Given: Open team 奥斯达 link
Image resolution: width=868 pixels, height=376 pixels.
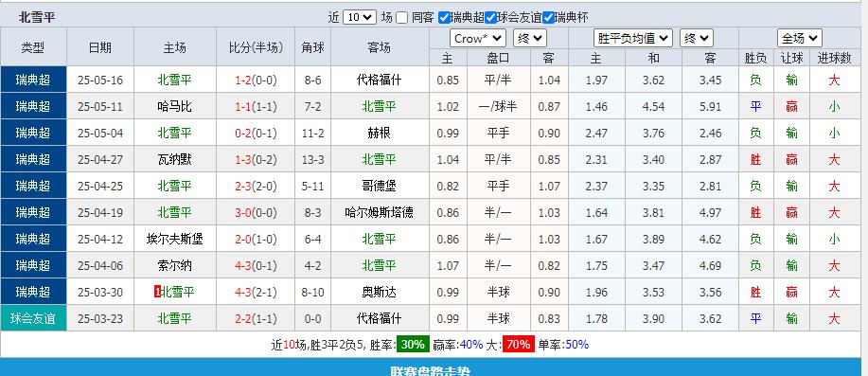Looking at the screenshot, I should [x=380, y=293].
